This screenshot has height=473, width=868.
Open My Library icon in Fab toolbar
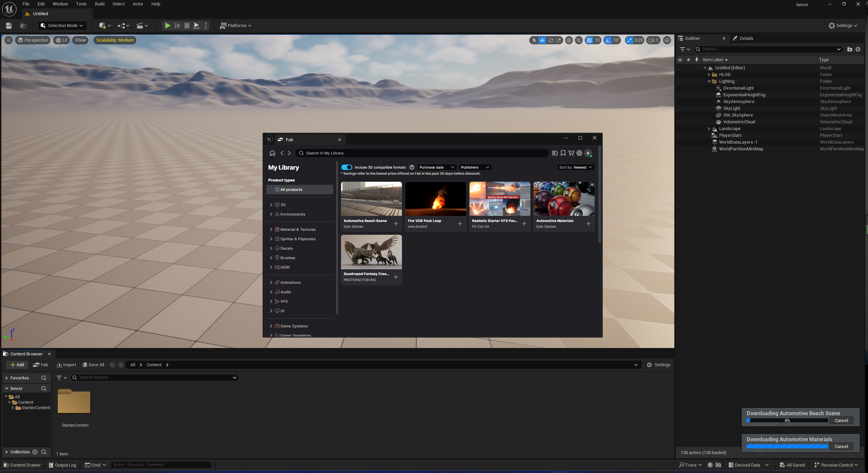pyautogui.click(x=555, y=153)
